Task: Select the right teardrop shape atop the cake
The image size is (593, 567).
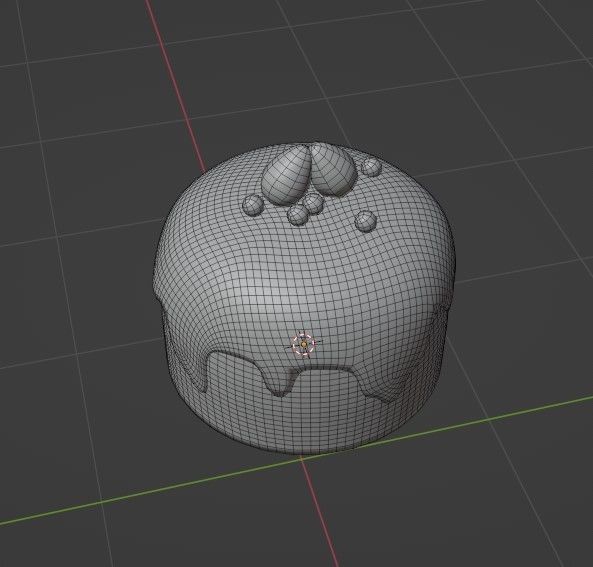Action: (x=334, y=169)
